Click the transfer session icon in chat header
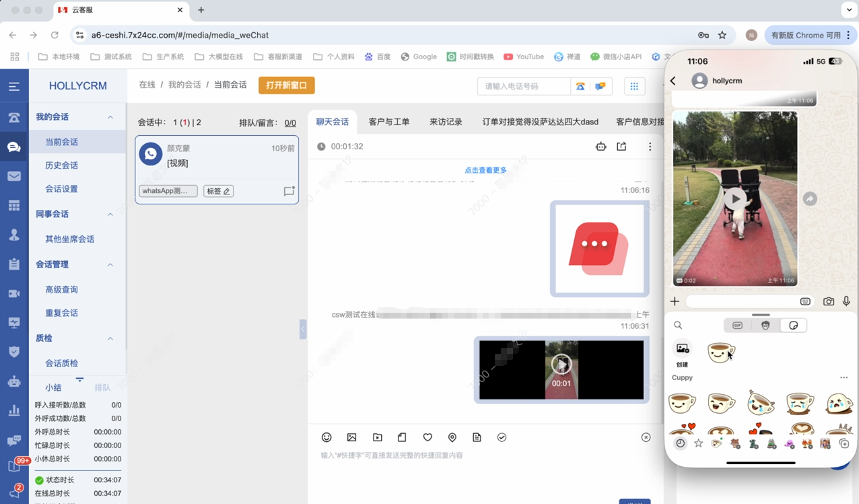 pyautogui.click(x=621, y=146)
